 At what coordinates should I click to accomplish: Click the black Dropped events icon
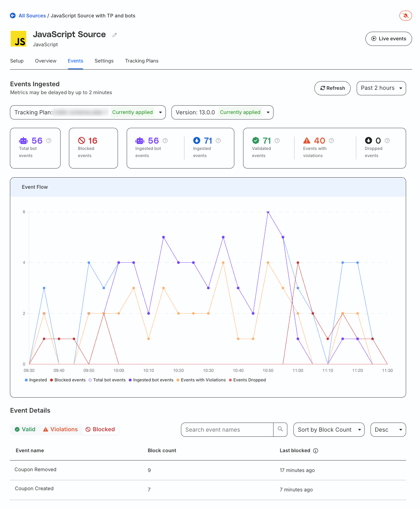(x=369, y=140)
